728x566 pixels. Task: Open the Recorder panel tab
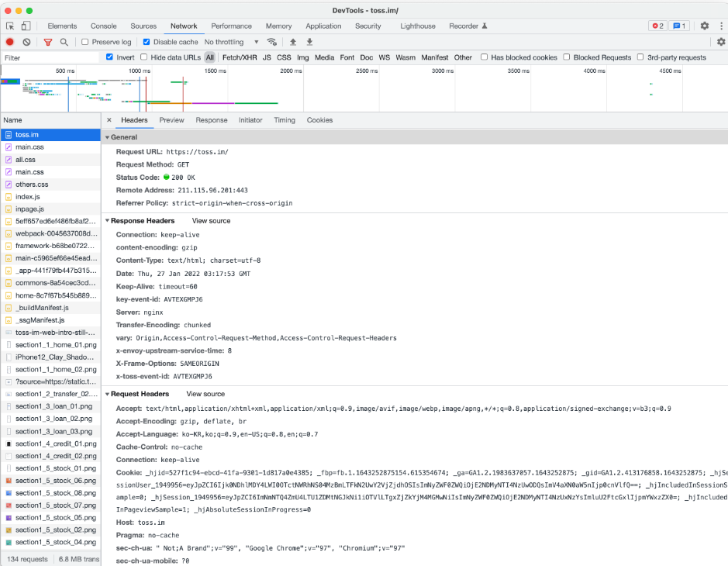(468, 26)
